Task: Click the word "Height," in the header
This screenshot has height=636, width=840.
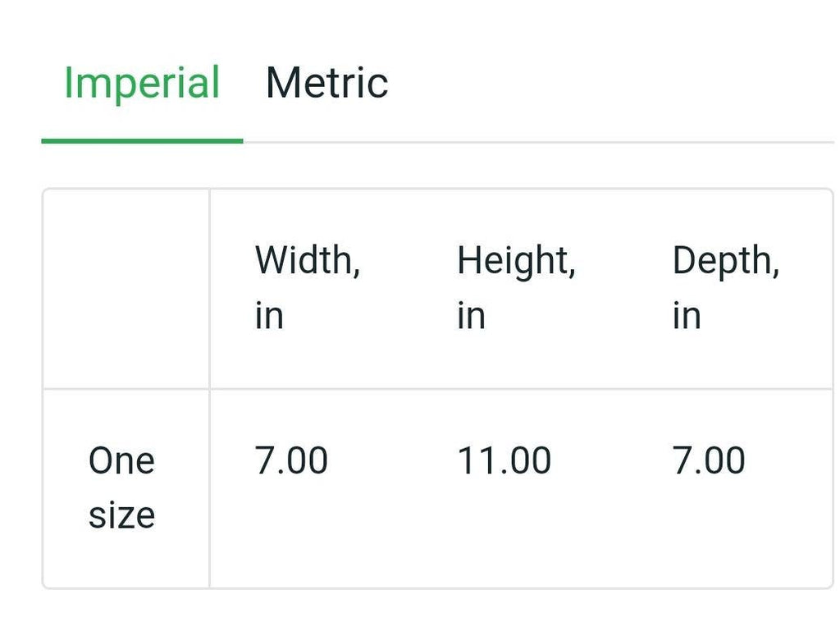Action: pos(516,261)
